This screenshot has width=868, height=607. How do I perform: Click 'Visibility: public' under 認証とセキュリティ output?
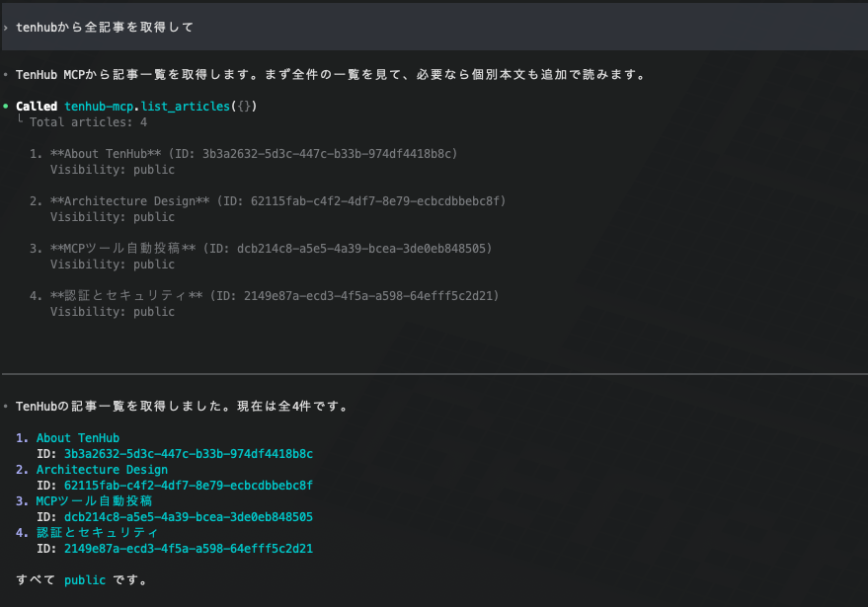(x=113, y=312)
